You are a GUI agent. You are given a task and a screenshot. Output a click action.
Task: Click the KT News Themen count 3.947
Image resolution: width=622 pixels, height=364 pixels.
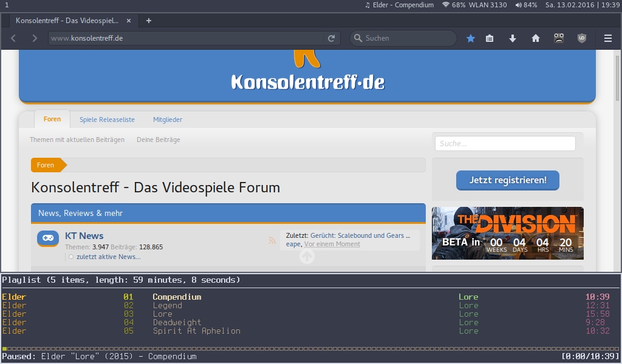coord(100,247)
